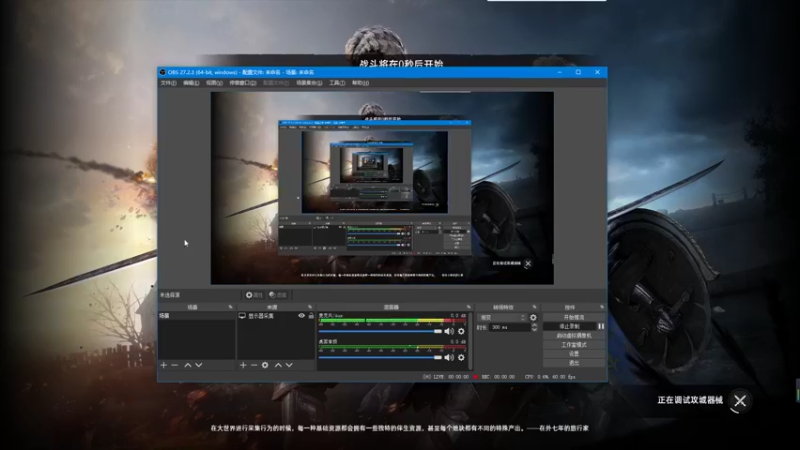
Task: Adjust 桌面音频 volume slider handle
Action: pos(438,358)
